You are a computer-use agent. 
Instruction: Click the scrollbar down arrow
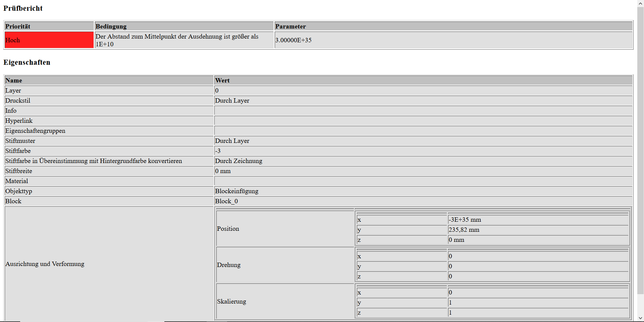tap(640, 318)
